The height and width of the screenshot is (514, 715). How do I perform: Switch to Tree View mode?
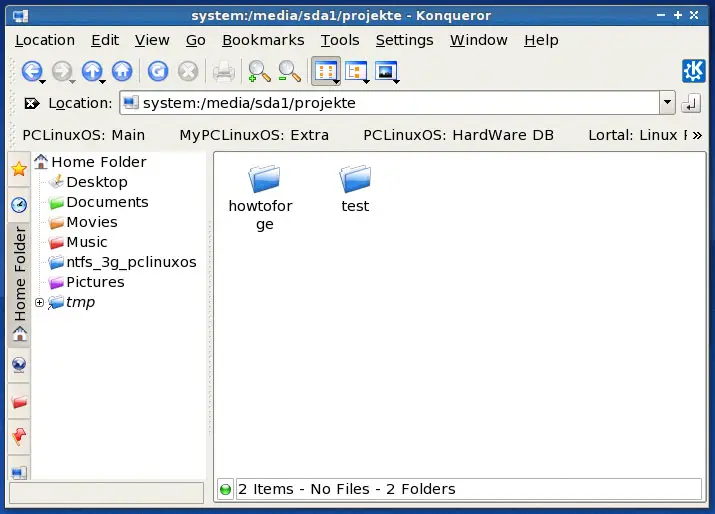pyautogui.click(x=356, y=71)
